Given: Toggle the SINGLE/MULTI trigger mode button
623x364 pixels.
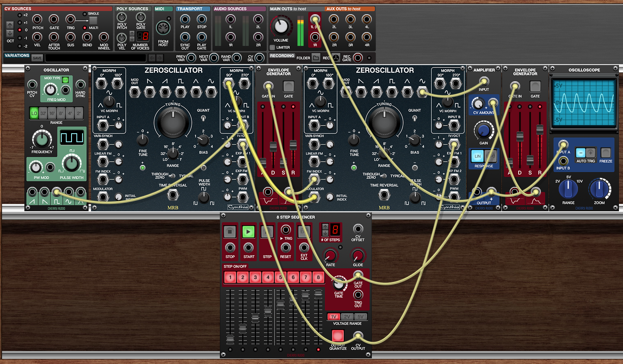Looking at the screenshot, I should (x=93, y=20).
